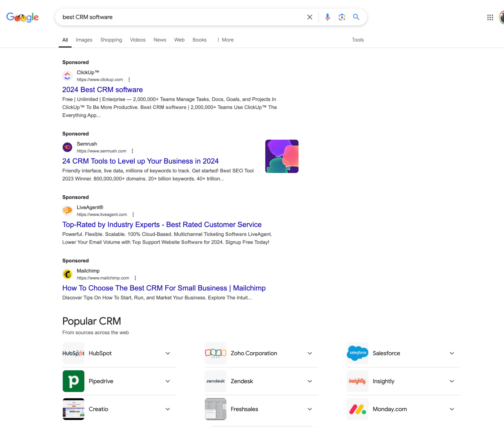Open the Google apps grid
This screenshot has width=504, height=427.
(490, 17)
